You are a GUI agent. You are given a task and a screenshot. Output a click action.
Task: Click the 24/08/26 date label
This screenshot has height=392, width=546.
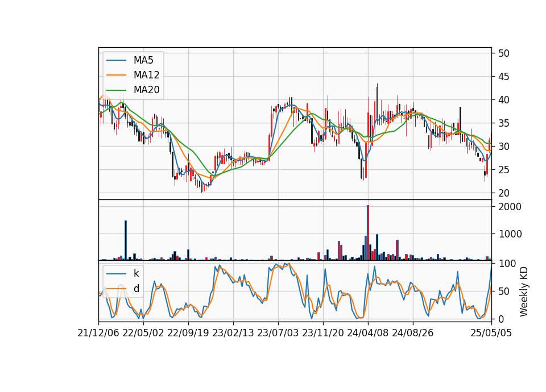pyautogui.click(x=413, y=333)
